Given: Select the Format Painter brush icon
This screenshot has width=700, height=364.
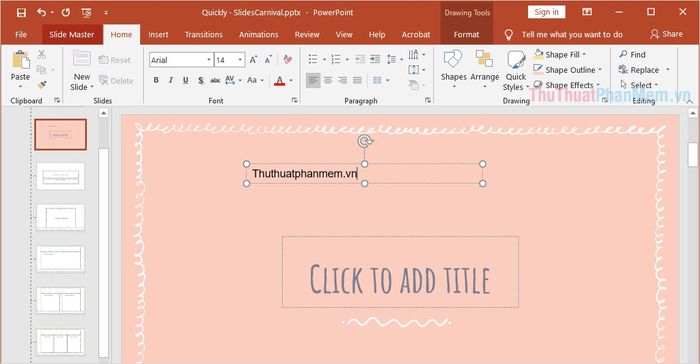Looking at the screenshot, I should [42, 84].
